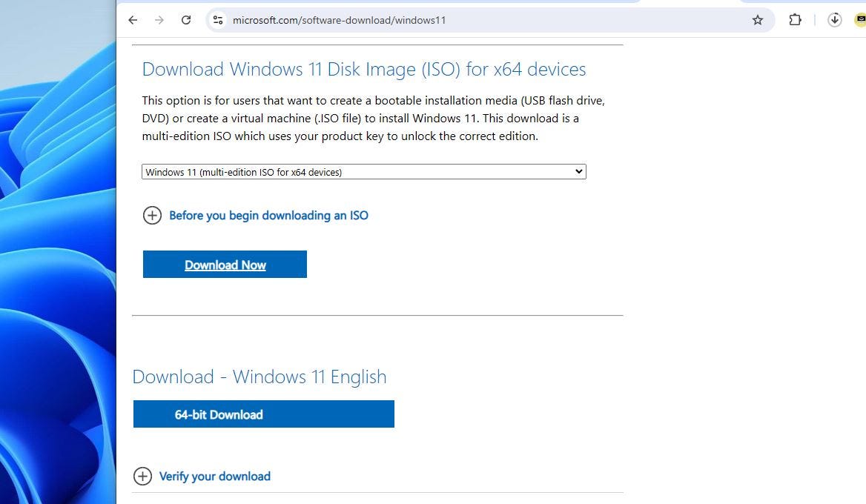This screenshot has width=866, height=504.
Task: Open the Chrome profile avatar
Action: [861, 20]
